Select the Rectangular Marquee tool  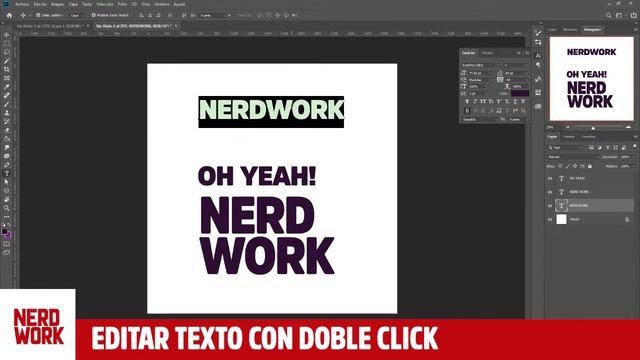pos(7,43)
